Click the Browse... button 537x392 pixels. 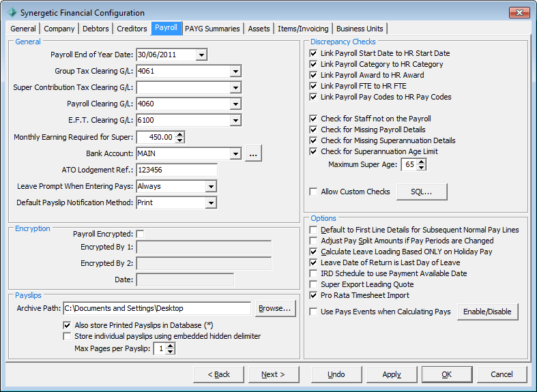coord(276,308)
